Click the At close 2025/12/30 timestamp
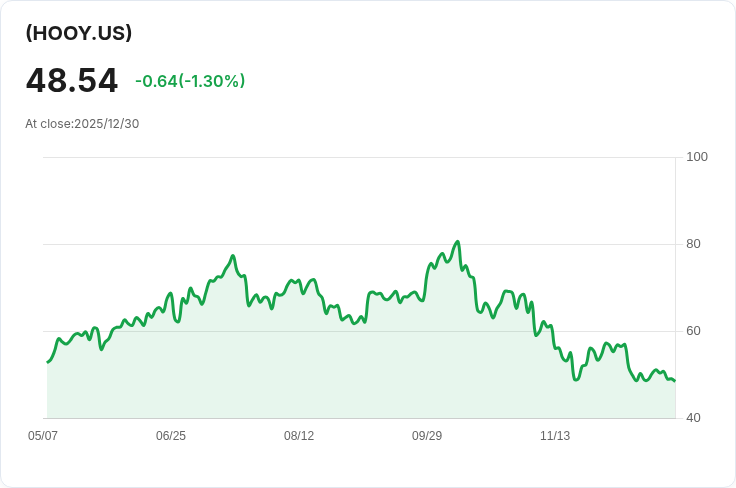 coord(82,124)
